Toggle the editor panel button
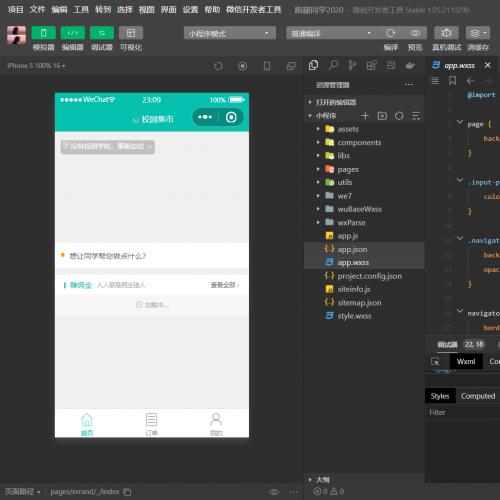Viewport: 500px width, 500px height. coord(73,33)
